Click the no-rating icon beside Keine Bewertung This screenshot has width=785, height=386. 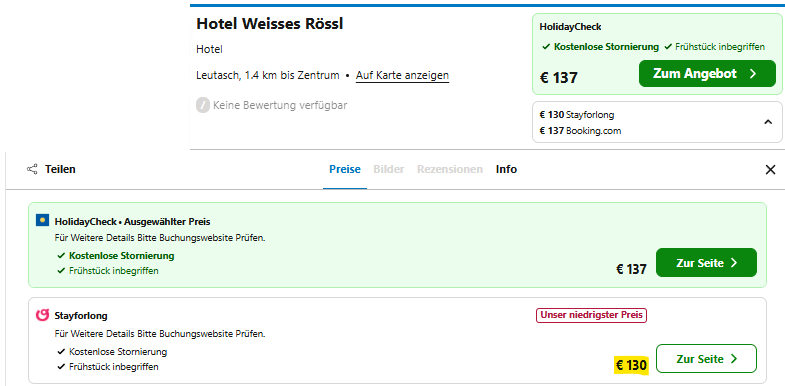(202, 106)
